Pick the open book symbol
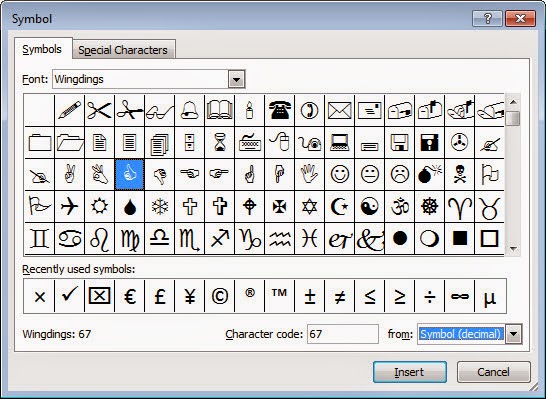The image size is (546, 399). point(219,110)
